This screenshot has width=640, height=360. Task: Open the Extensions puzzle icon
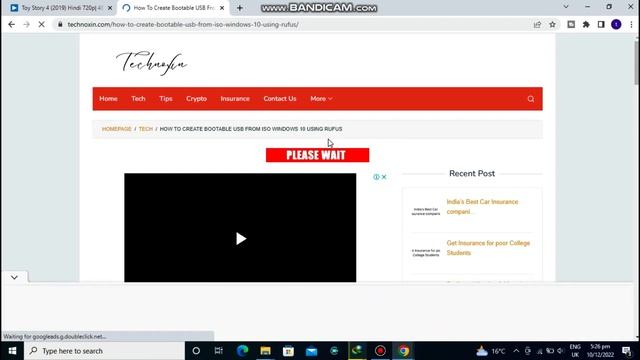(x=586, y=24)
